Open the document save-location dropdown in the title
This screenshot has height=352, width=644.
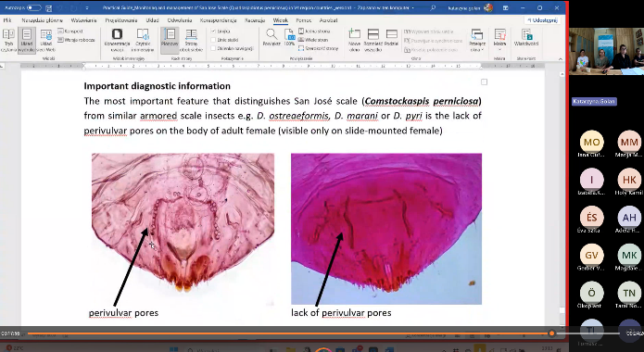[x=413, y=7]
